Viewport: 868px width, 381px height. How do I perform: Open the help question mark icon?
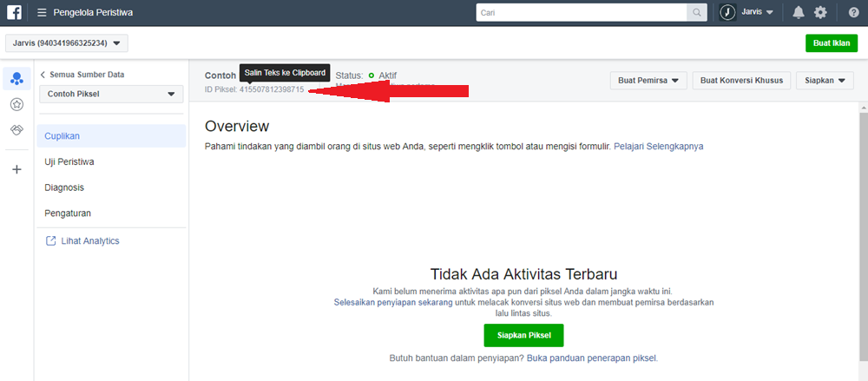point(853,12)
